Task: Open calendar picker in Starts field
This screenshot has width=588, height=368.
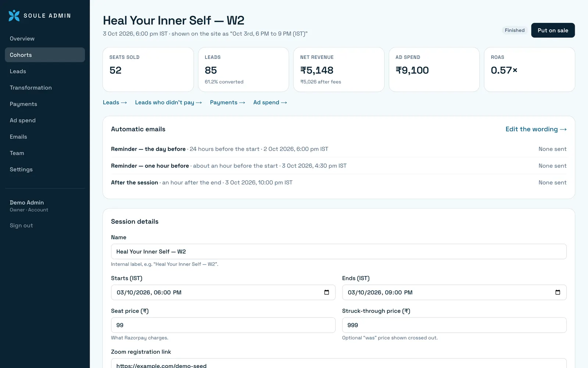Action: click(326, 292)
